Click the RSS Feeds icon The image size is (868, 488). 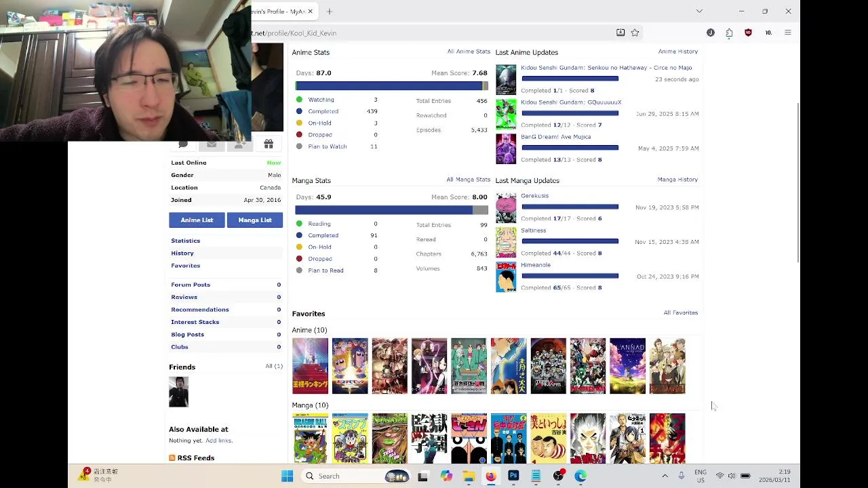click(172, 458)
